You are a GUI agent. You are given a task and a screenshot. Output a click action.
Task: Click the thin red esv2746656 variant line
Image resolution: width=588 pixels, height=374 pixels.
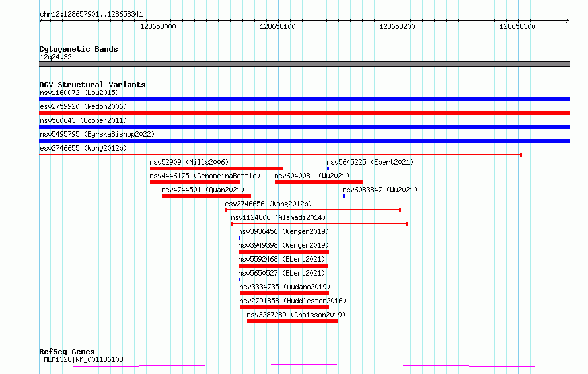click(313, 210)
